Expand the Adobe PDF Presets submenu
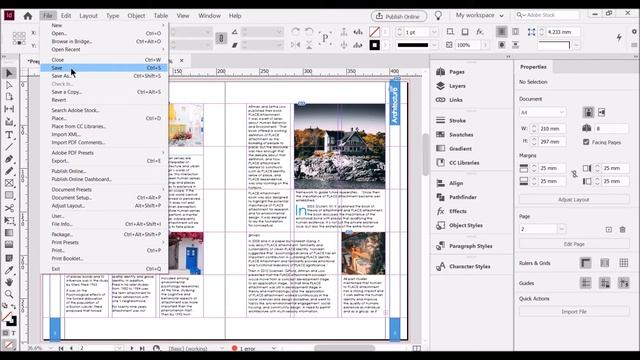 [104, 153]
